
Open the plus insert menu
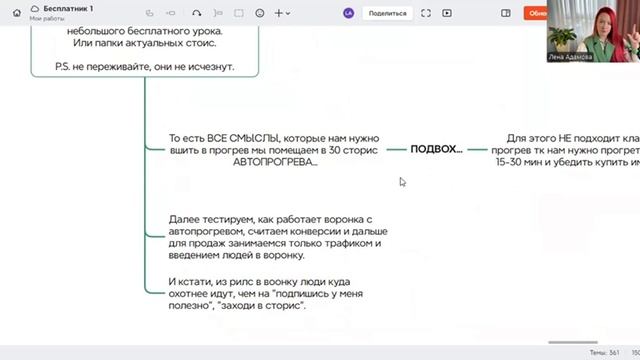(282, 13)
